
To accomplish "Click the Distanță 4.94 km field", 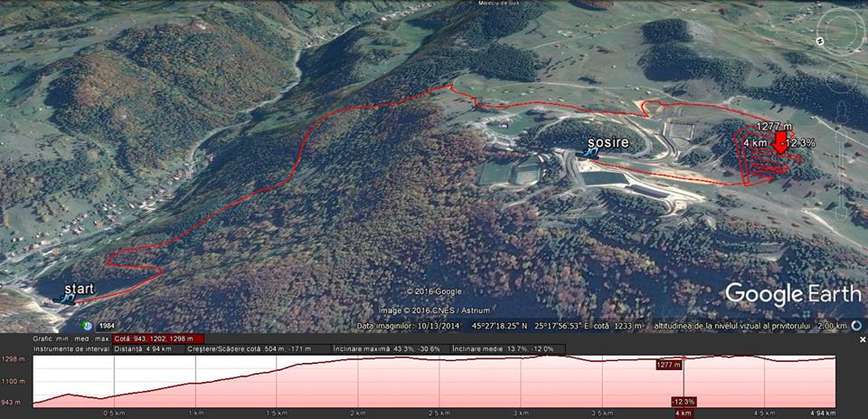I will click(x=149, y=349).
